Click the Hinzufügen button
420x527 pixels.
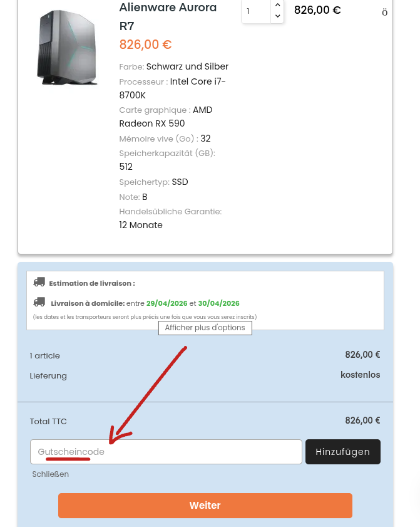(343, 452)
